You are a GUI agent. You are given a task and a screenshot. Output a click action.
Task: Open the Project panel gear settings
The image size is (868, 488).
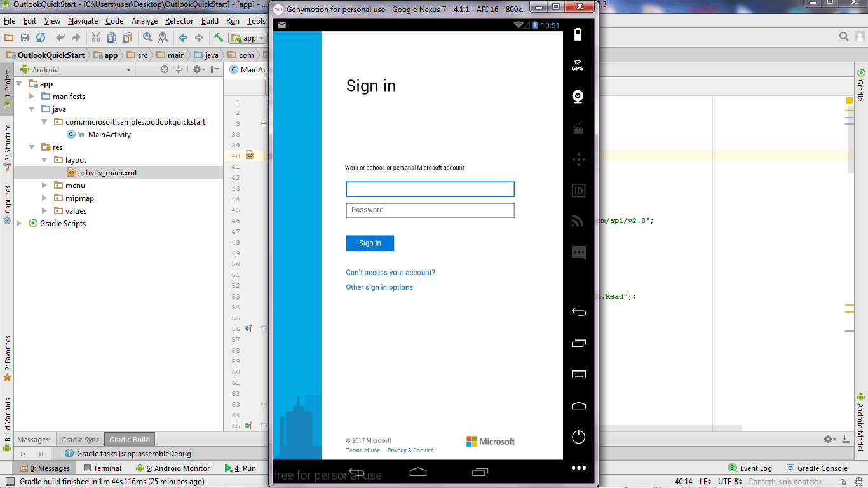pos(198,70)
